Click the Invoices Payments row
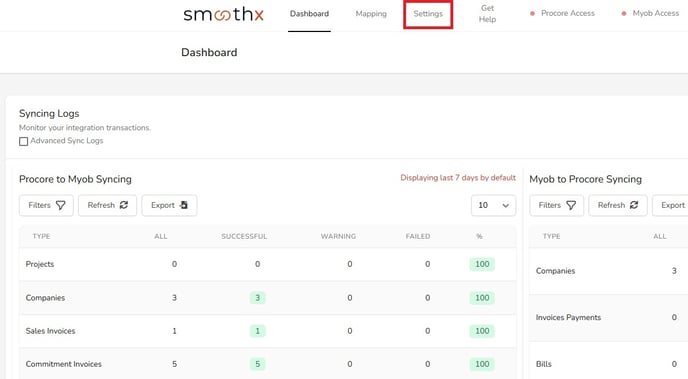The width and height of the screenshot is (688, 379). (608, 317)
